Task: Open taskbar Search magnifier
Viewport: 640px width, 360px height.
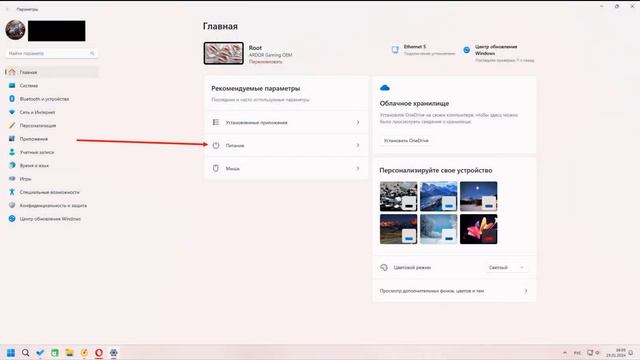Action: coord(25,353)
